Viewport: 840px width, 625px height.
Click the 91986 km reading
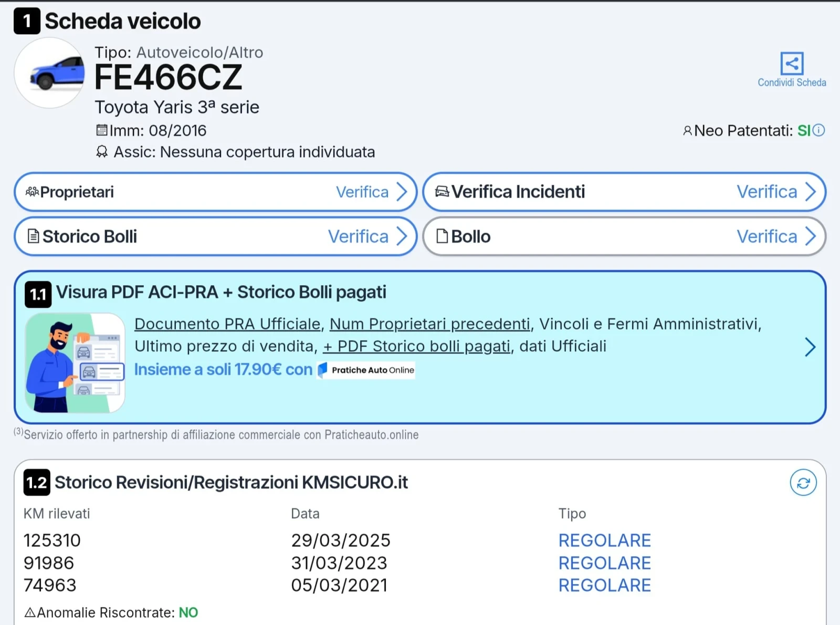point(49,563)
